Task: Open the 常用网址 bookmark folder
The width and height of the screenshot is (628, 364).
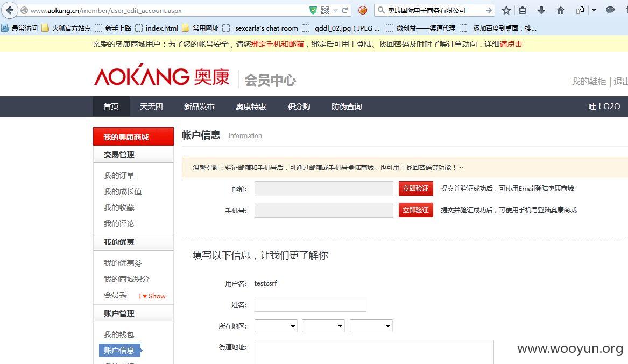Action: point(201,28)
